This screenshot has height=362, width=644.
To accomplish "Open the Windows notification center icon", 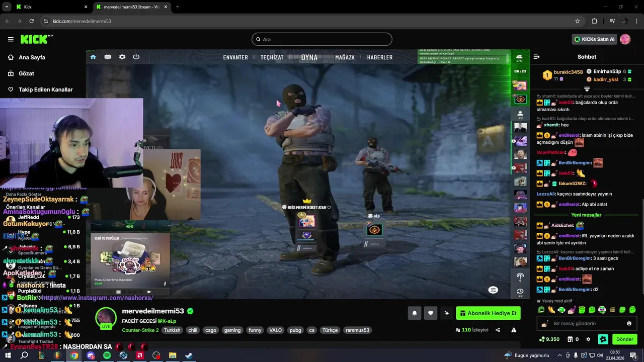I will [633, 355].
